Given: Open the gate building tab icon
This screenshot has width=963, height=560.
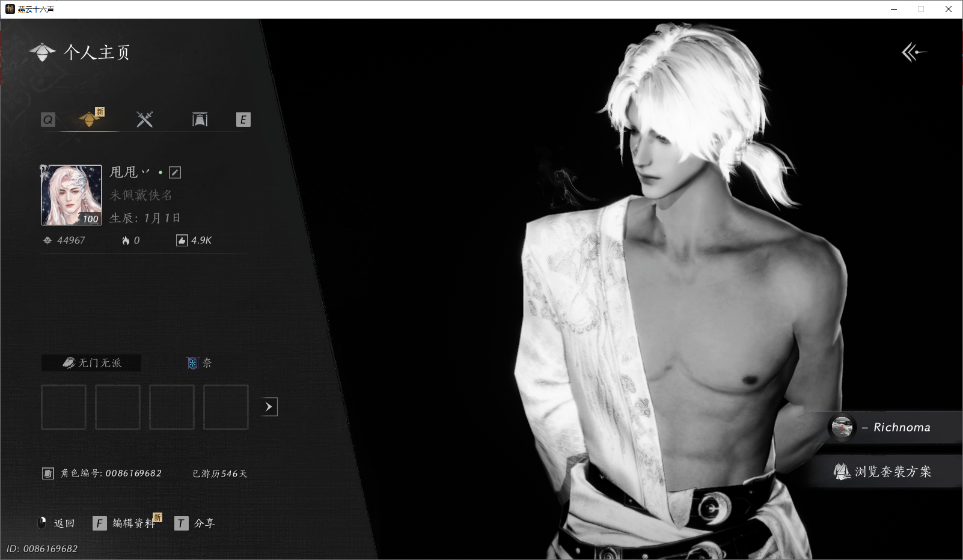Looking at the screenshot, I should point(200,119).
